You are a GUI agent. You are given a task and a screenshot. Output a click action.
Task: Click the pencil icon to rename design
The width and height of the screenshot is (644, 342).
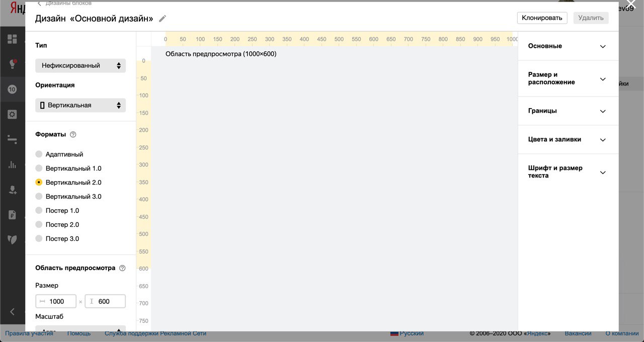pos(162,19)
